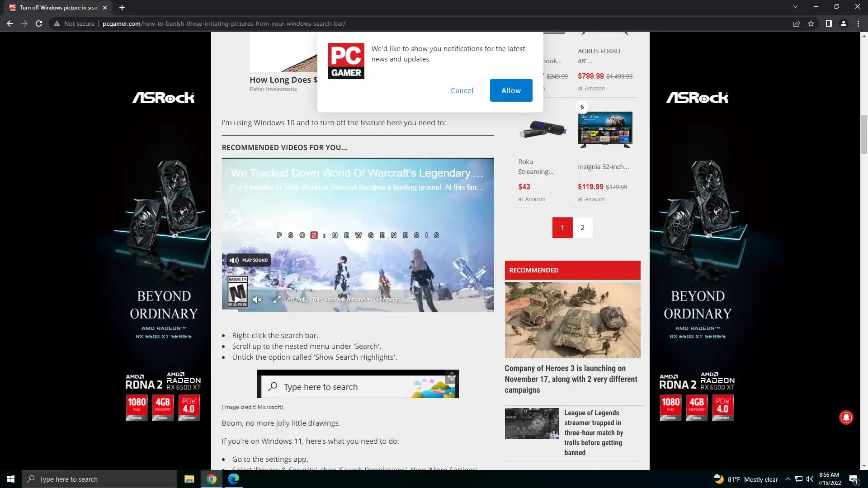868x488 pixels.
Task: Cancel the notification prompt
Action: click(x=462, y=90)
